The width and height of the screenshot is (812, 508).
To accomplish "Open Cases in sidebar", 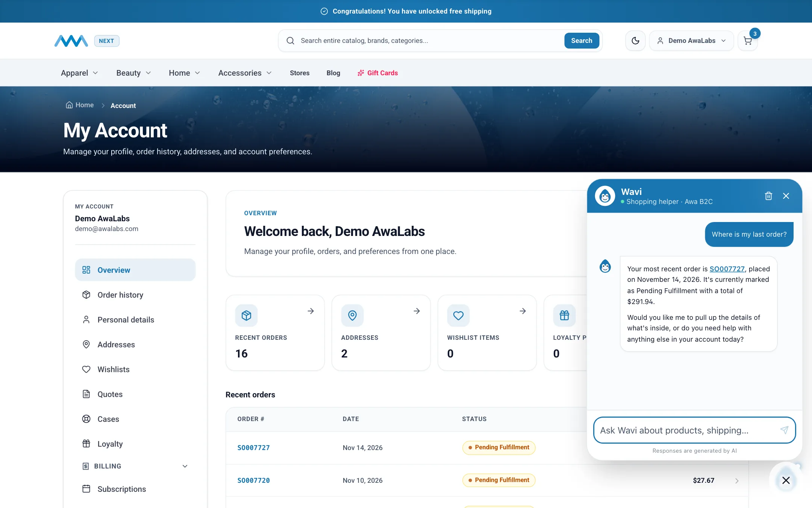I will click(135, 419).
